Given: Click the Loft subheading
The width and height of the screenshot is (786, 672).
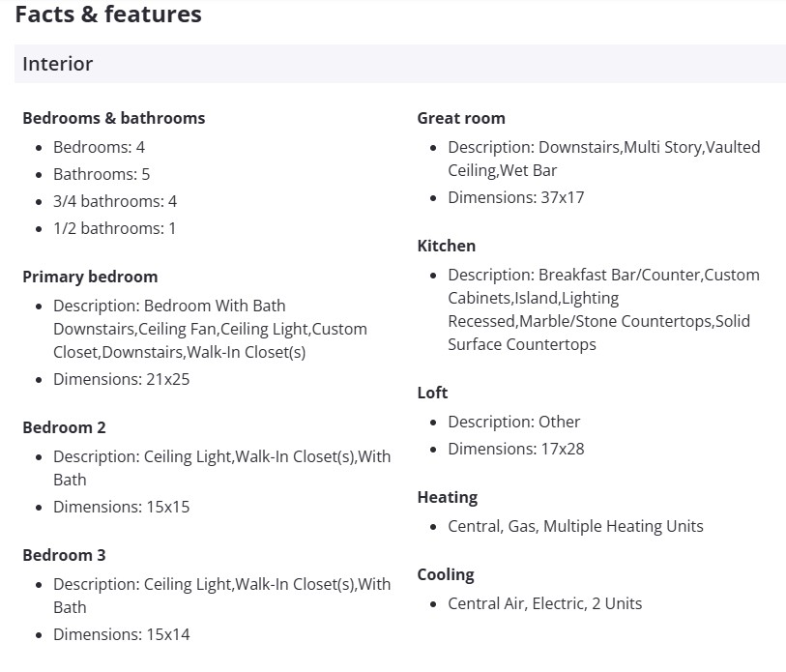Looking at the screenshot, I should pos(432,393).
